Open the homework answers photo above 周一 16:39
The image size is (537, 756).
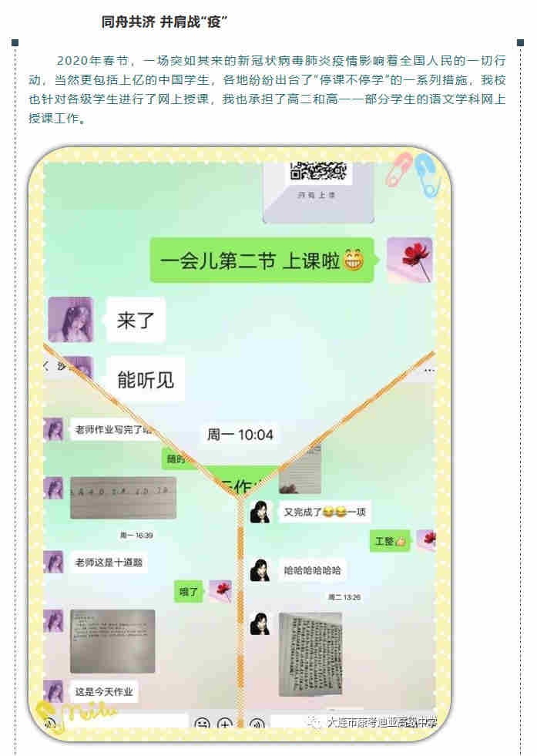click(123, 498)
